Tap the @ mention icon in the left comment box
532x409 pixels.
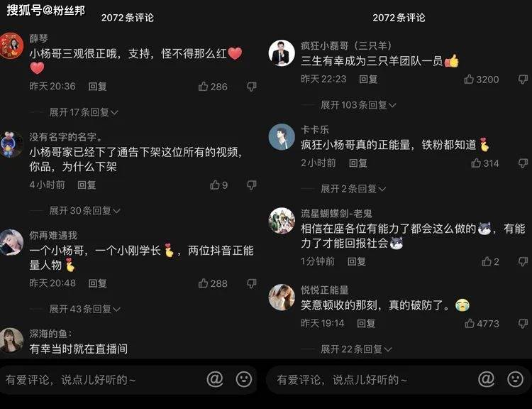(215, 379)
